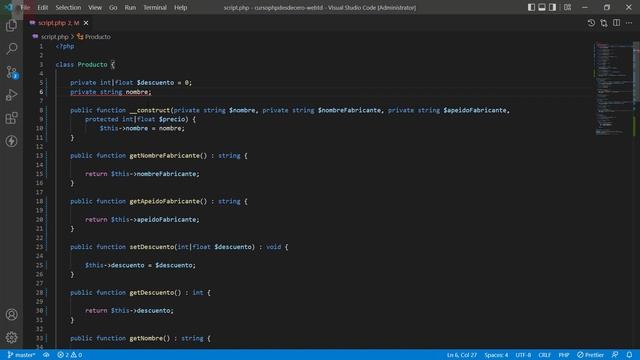Image resolution: width=640 pixels, height=360 pixels.
Task: Open the File menu
Action: 25,7
